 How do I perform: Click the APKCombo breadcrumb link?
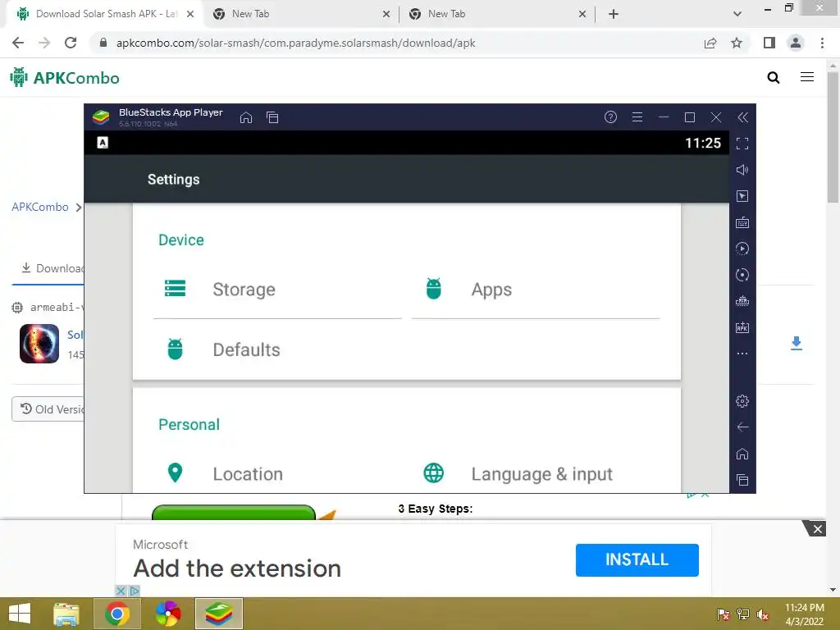(x=40, y=207)
